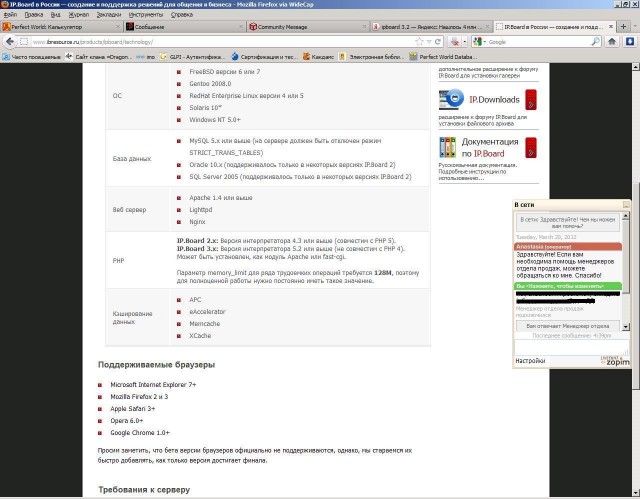Click the bullet icon beside Memcache
This screenshot has width=640, height=499.
[179, 324]
